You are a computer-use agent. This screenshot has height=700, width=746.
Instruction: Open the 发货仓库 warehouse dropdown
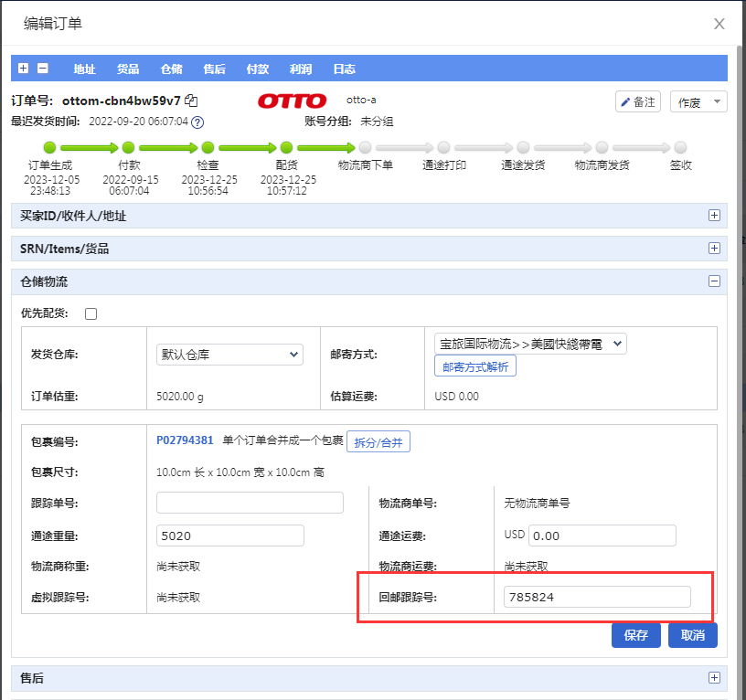click(229, 354)
